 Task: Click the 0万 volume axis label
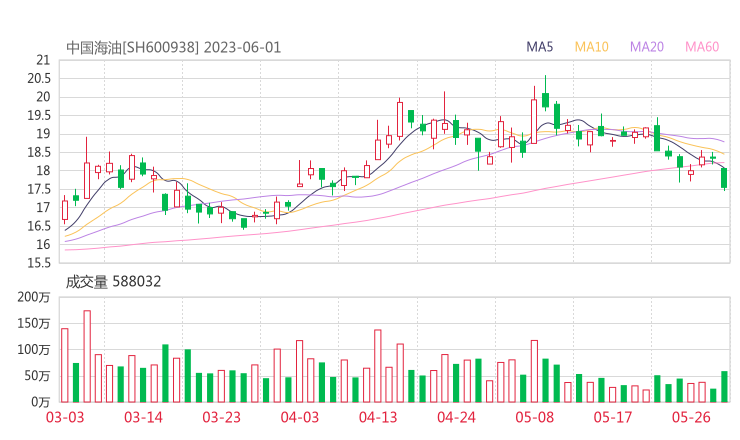41,402
